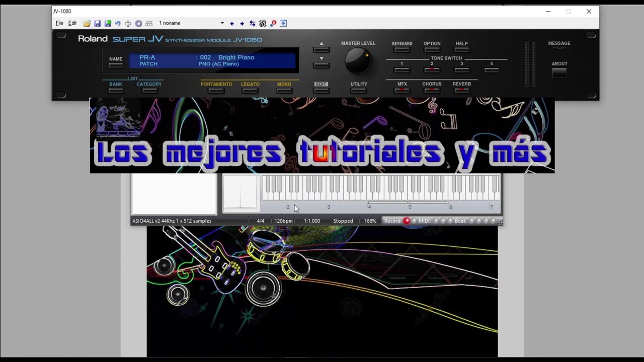This screenshot has height=362, width=644.
Task: Open the Edit menu
Action: [x=72, y=23]
